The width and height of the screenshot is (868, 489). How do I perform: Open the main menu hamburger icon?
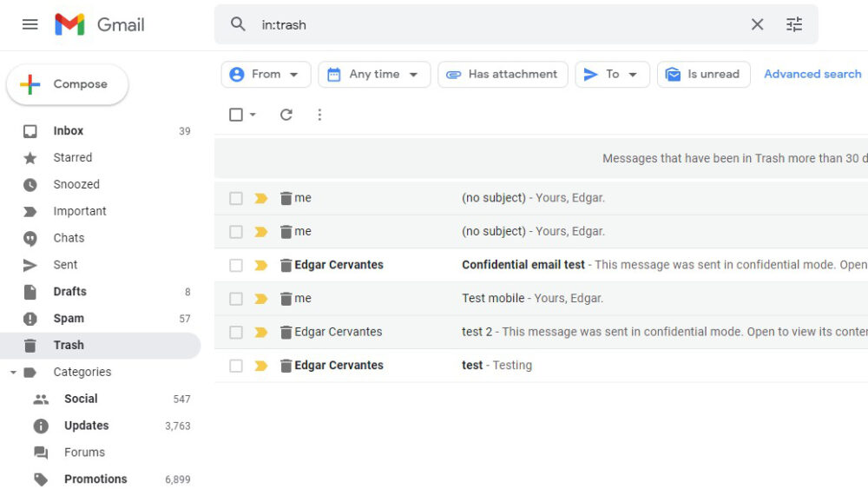click(30, 24)
